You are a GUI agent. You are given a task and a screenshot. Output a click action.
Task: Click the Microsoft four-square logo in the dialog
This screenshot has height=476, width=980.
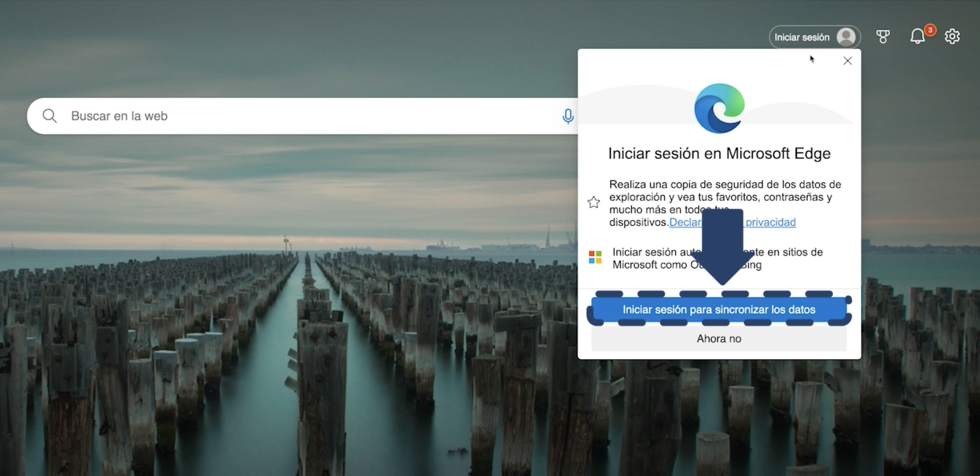click(595, 258)
